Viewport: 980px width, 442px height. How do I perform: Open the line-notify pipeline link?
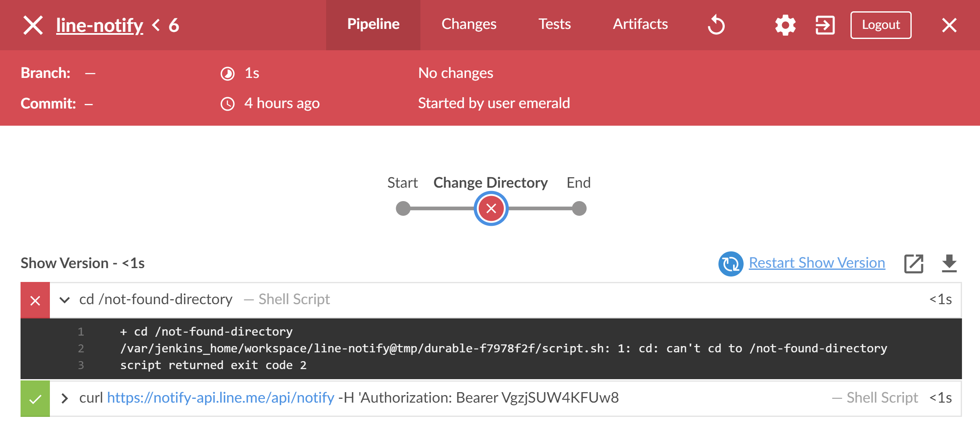pos(99,25)
